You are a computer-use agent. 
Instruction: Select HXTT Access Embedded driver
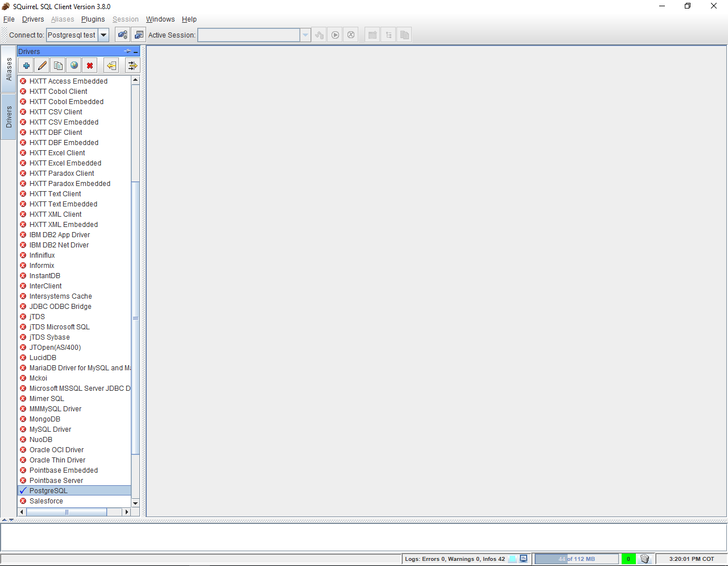pyautogui.click(x=75, y=81)
